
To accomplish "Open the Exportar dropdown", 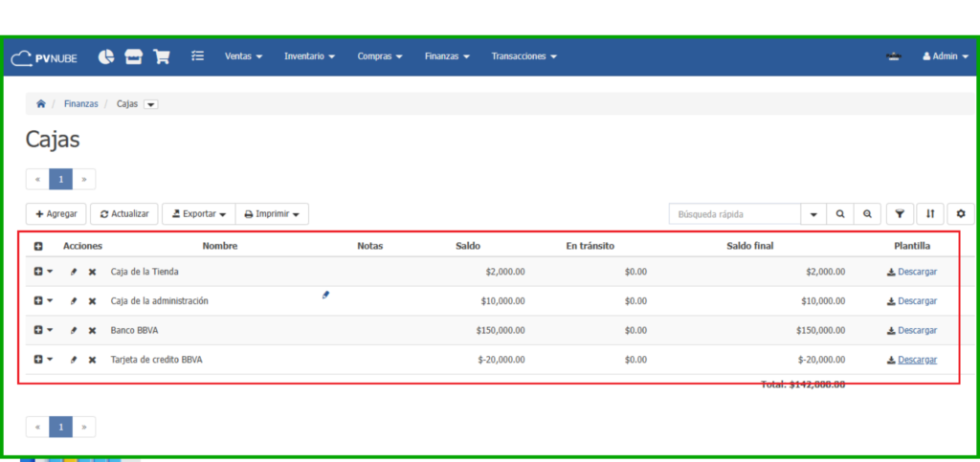I will coord(198,214).
